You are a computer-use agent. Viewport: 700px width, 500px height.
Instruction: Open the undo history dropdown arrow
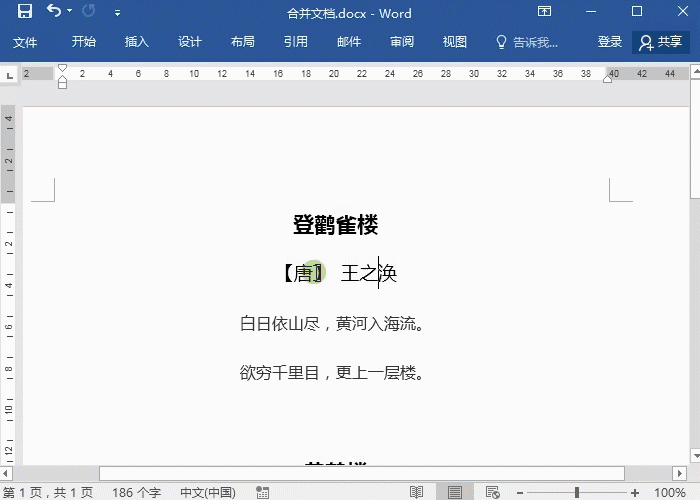[x=70, y=10]
